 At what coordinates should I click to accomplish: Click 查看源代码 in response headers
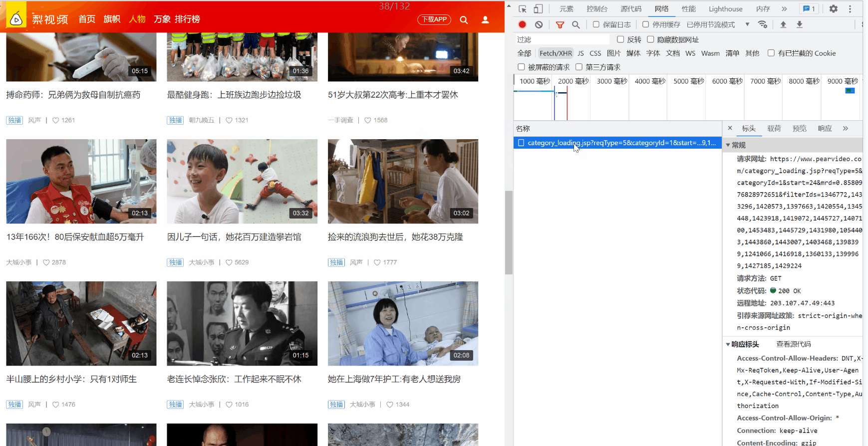click(x=794, y=344)
